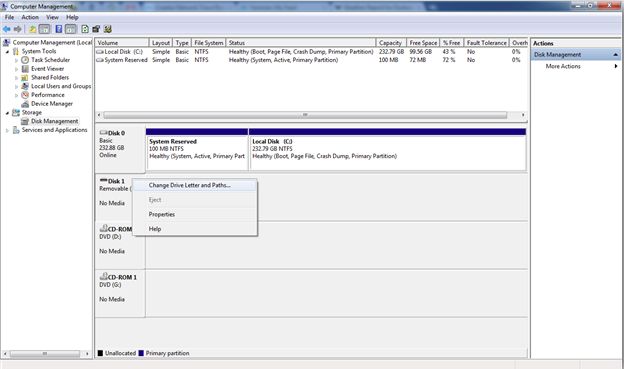Sort by the Layout column header
Image resolution: width=624 pixels, height=369 pixels.
161,43
